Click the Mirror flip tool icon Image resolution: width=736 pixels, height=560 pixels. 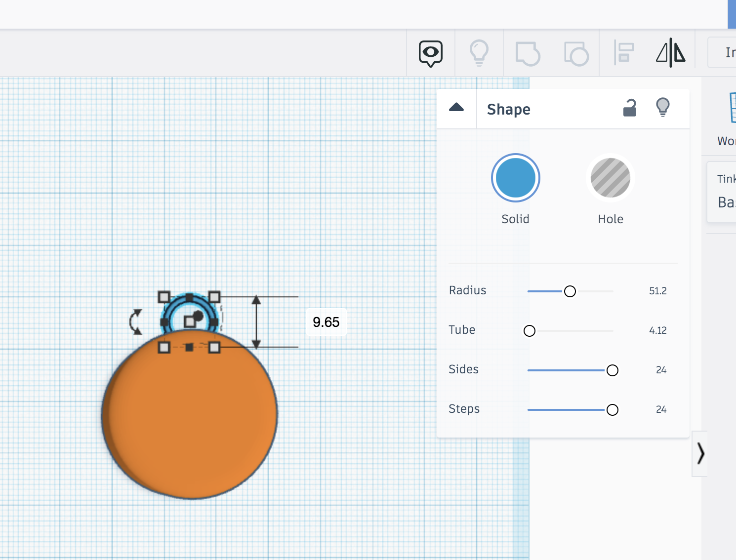click(670, 53)
